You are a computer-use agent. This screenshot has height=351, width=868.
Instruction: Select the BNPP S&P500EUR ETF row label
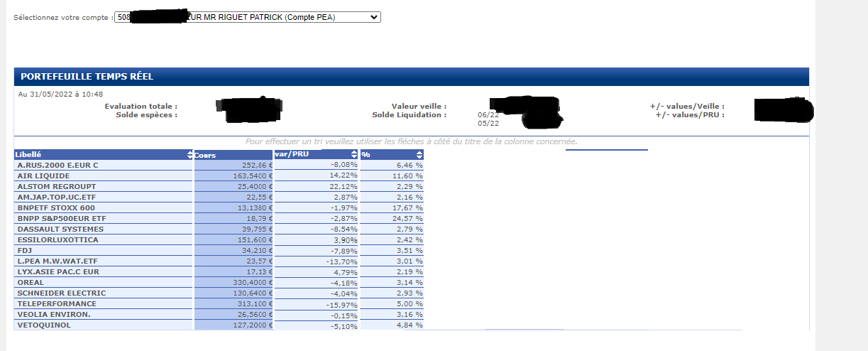click(x=61, y=218)
